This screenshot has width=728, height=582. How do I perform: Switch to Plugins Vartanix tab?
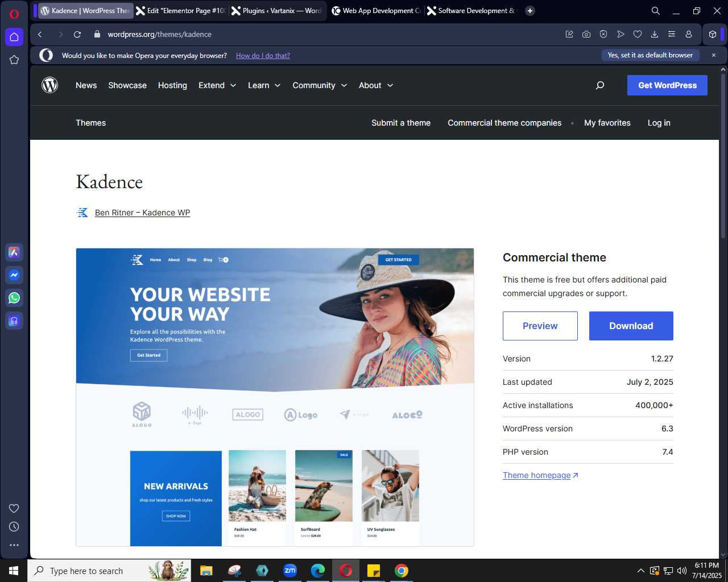coord(276,11)
